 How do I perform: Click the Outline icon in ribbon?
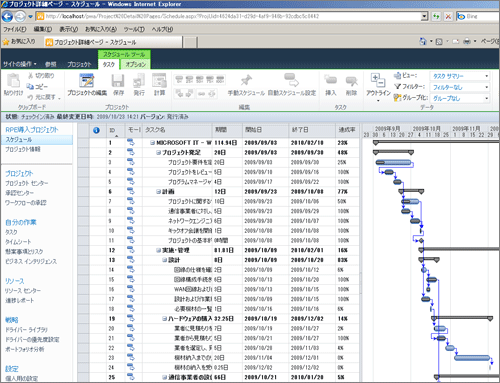(x=378, y=80)
